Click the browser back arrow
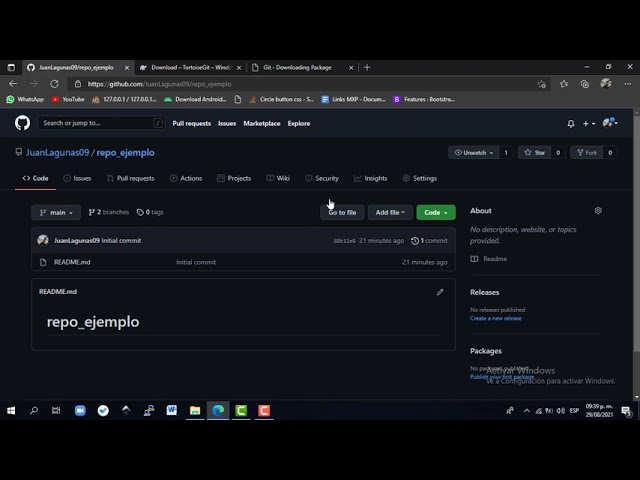 13,84
